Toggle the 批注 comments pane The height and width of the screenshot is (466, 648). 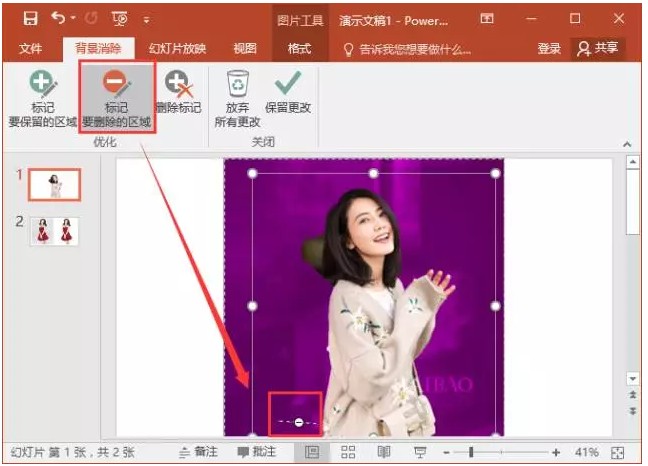[256, 452]
